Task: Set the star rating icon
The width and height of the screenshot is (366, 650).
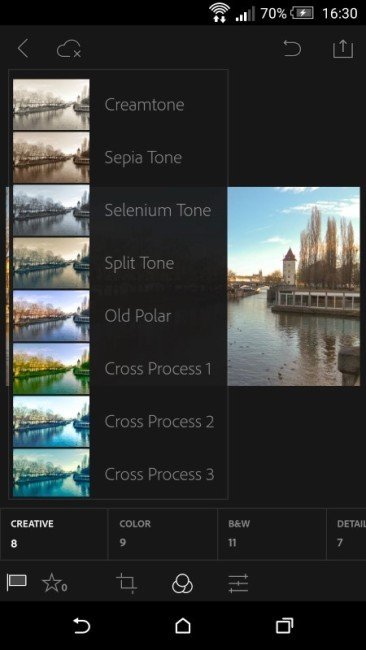Action: [54, 583]
